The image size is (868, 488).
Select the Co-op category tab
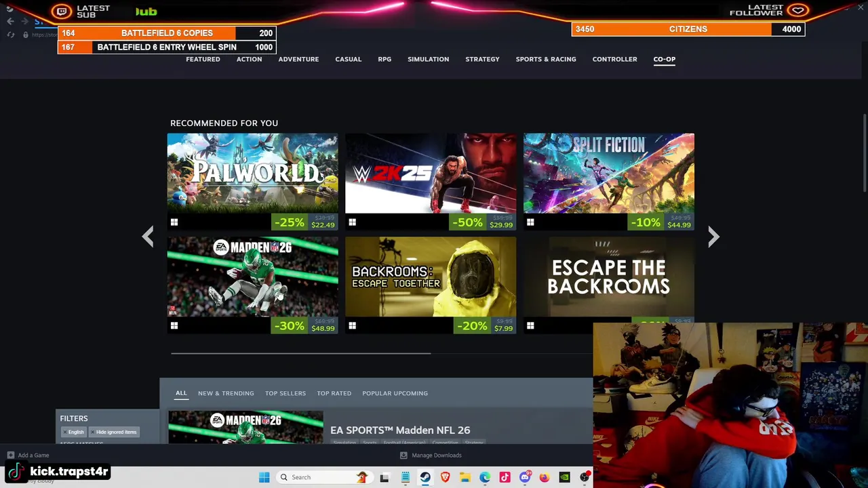pos(664,59)
